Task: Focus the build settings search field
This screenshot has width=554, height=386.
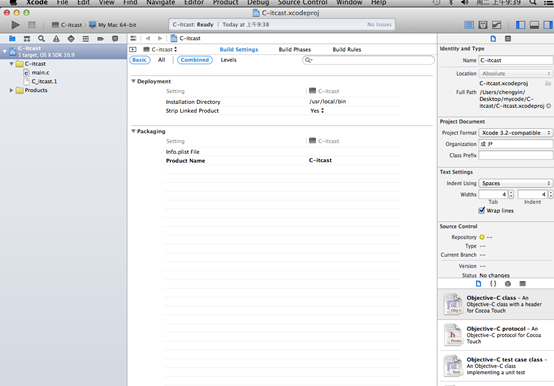Action: [x=369, y=60]
